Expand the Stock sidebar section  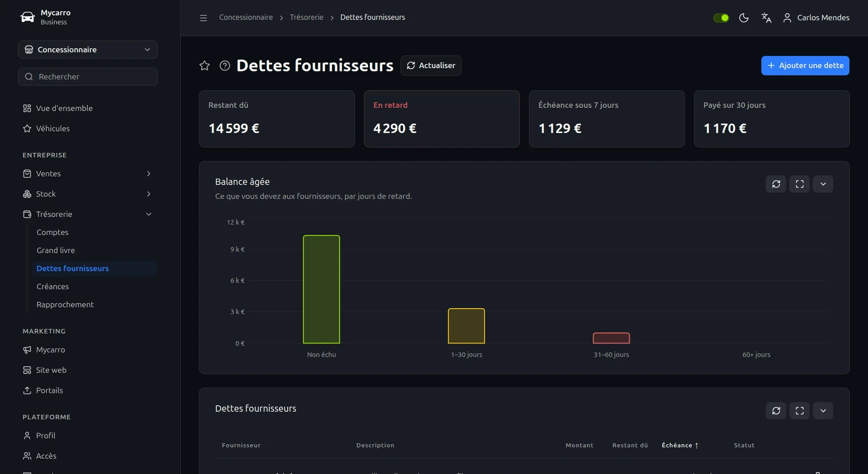pyautogui.click(x=88, y=194)
